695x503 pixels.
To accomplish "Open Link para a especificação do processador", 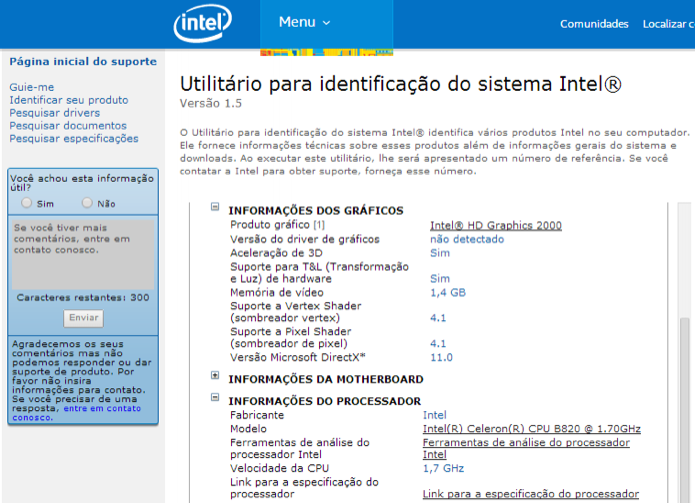I will click(531, 494).
